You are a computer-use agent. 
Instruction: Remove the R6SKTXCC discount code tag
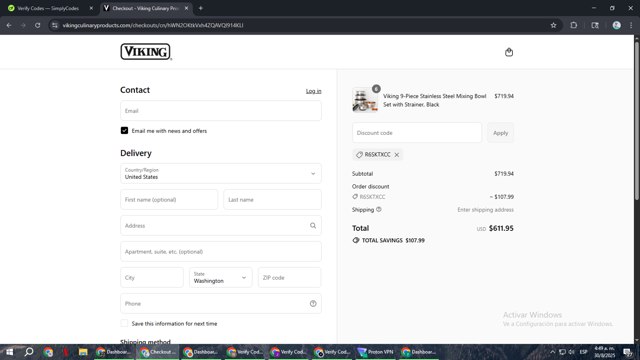pos(397,155)
